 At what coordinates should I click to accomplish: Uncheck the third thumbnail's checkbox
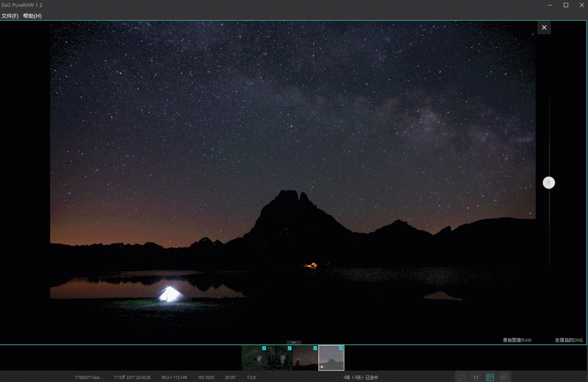[315, 348]
